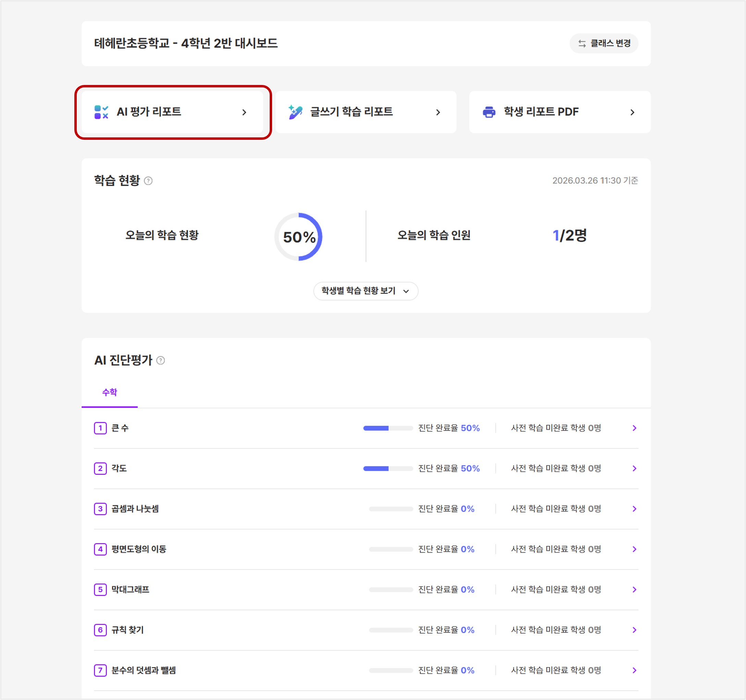Click the 분수의 덧셈과 뺄셈 unit title
This screenshot has height=700, width=746.
coord(144,671)
